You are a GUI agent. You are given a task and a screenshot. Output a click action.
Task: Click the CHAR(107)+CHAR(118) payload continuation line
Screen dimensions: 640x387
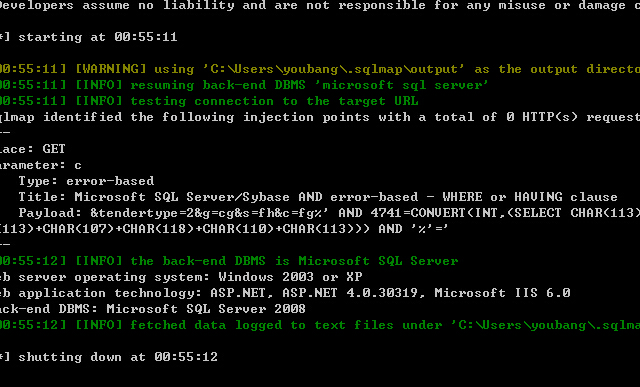pyautogui.click(x=224, y=229)
